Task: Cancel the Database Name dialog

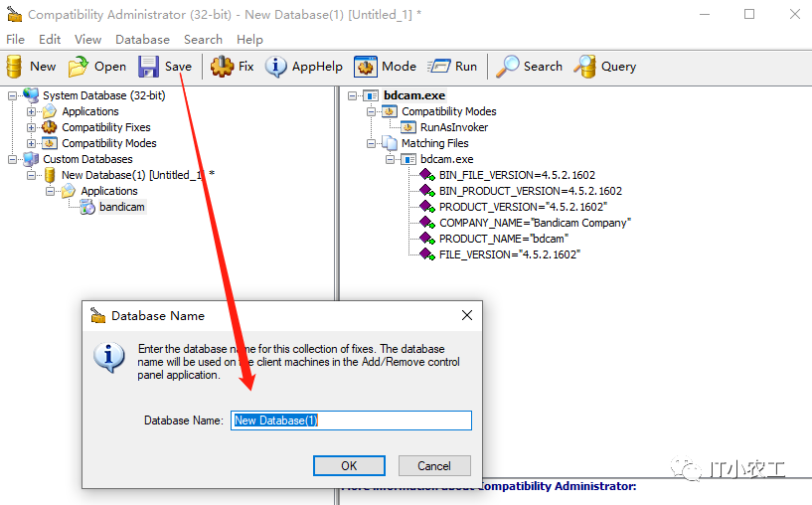Action: click(x=434, y=465)
